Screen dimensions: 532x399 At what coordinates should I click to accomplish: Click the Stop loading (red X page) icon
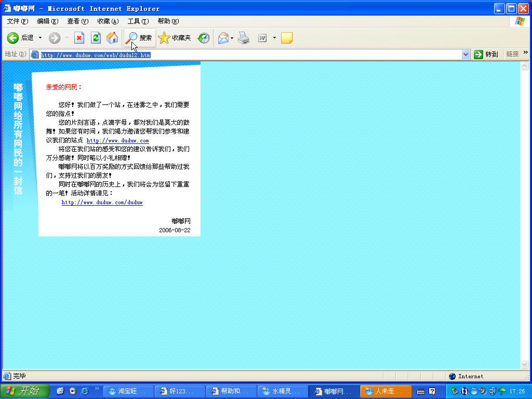pyautogui.click(x=79, y=37)
